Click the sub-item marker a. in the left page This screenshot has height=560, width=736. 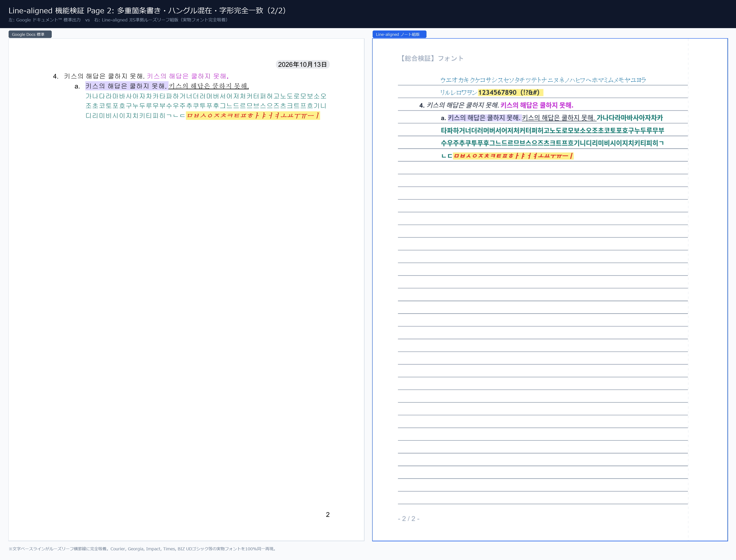[77, 86]
